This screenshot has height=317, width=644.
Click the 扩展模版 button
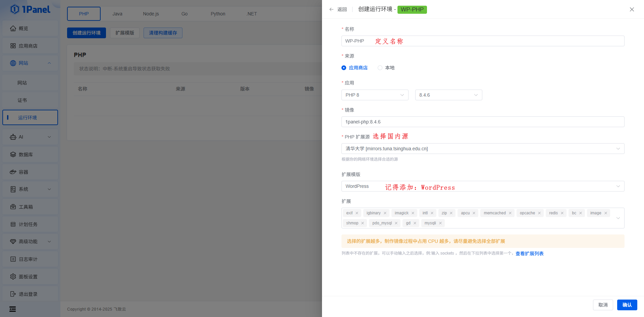coord(125,33)
